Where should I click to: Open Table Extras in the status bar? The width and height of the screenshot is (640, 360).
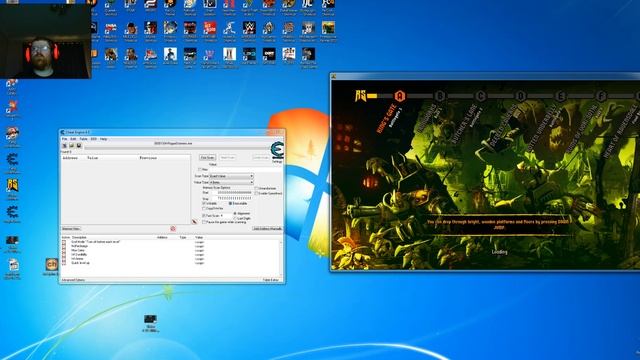click(x=271, y=280)
